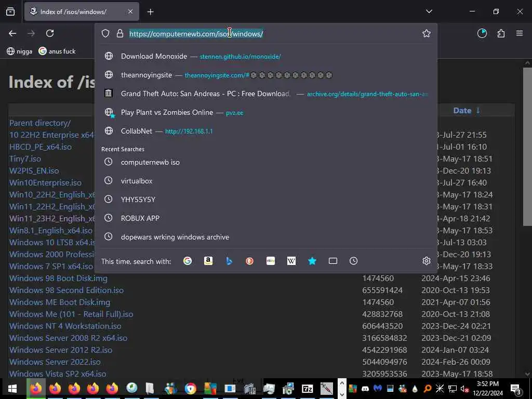
Task: Search this time with Google
Action: 187,261
